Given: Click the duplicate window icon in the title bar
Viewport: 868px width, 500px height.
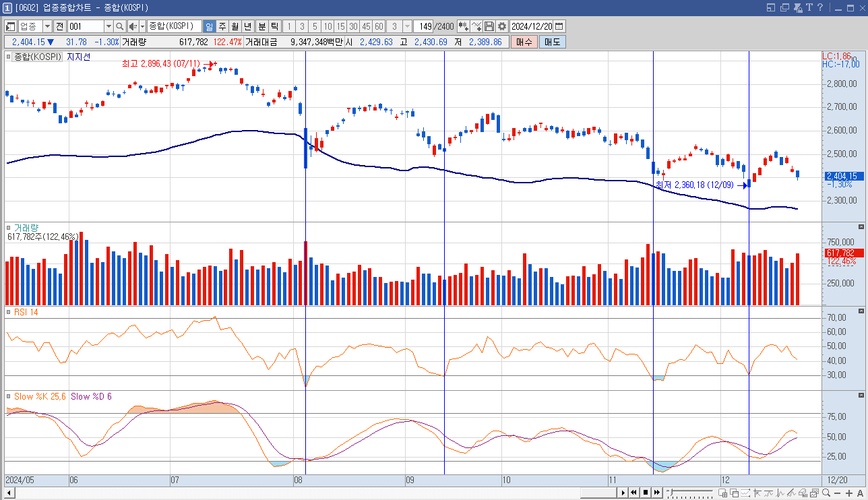Looking at the screenshot, I should 784,7.
